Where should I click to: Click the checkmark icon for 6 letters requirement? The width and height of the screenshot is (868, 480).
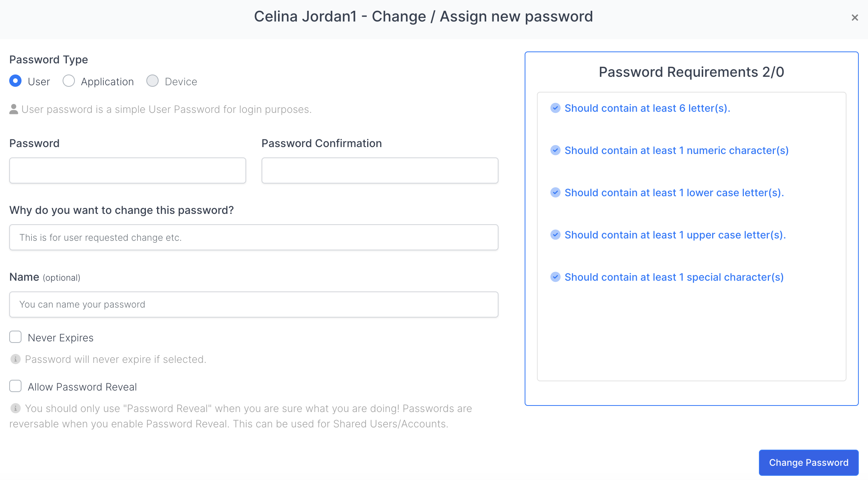[555, 108]
